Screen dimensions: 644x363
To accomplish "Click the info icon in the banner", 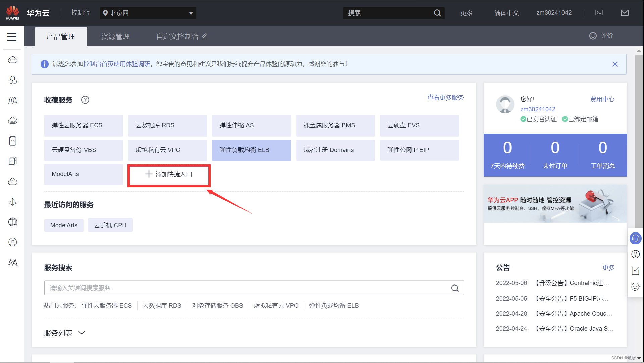I will pyautogui.click(x=44, y=64).
